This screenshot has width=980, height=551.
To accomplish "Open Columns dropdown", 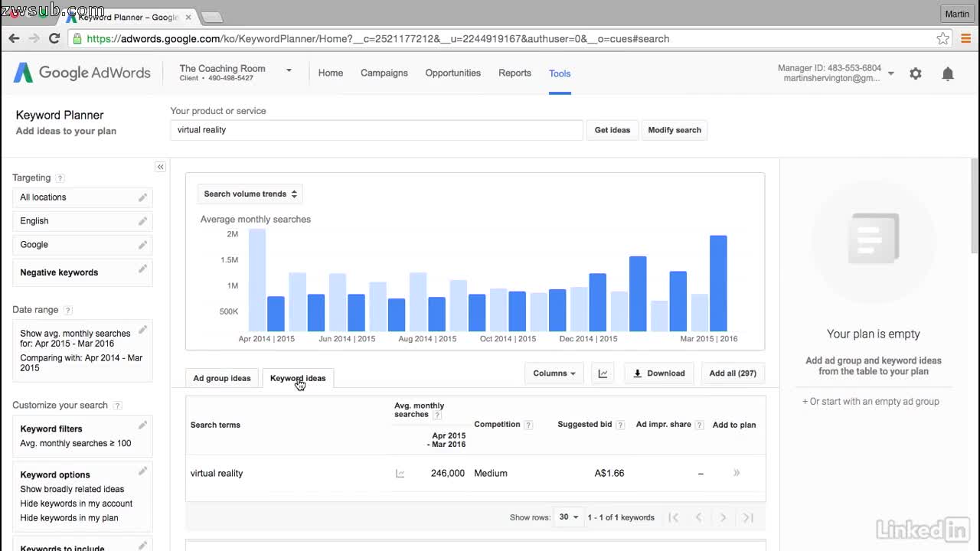I will [x=554, y=373].
